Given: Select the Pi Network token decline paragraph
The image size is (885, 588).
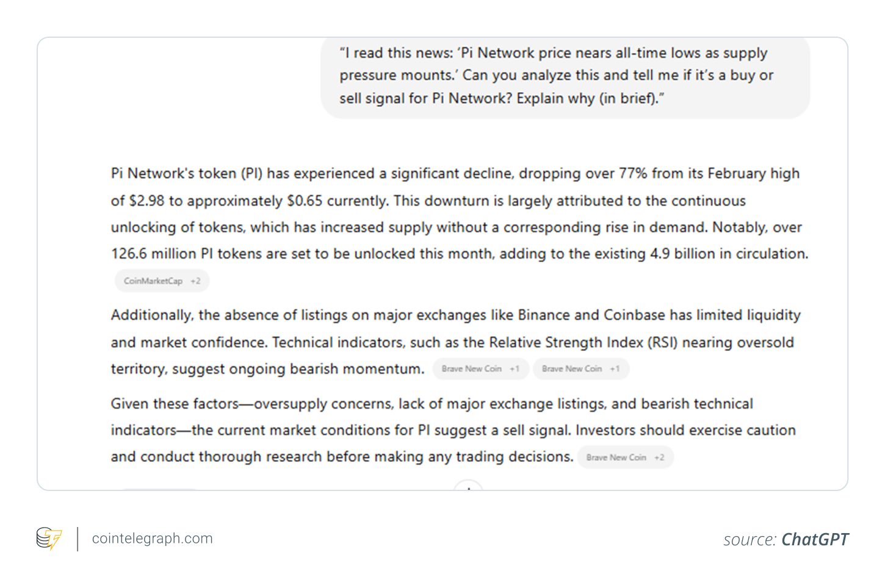Looking at the screenshot, I should [x=458, y=213].
